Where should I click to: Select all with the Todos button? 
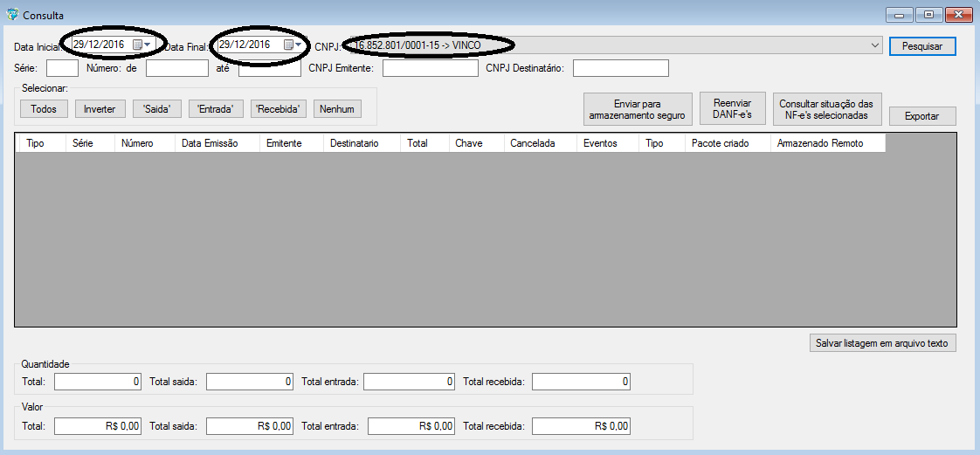[44, 109]
